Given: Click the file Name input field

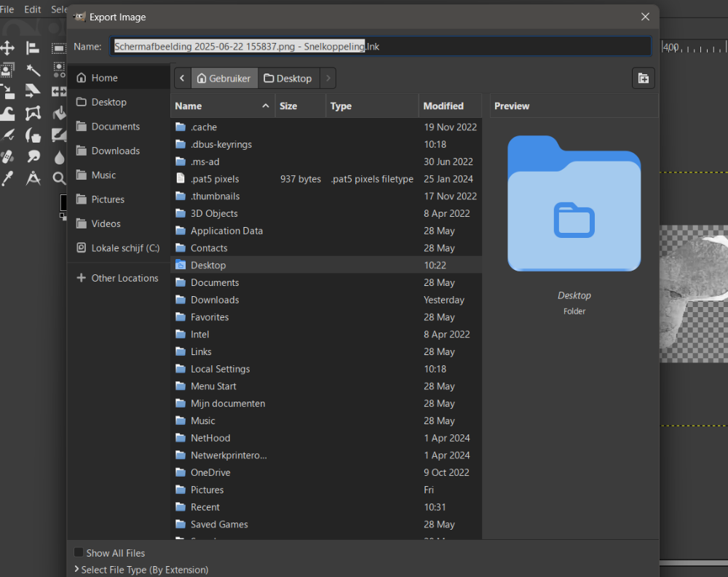Looking at the screenshot, I should (381, 47).
